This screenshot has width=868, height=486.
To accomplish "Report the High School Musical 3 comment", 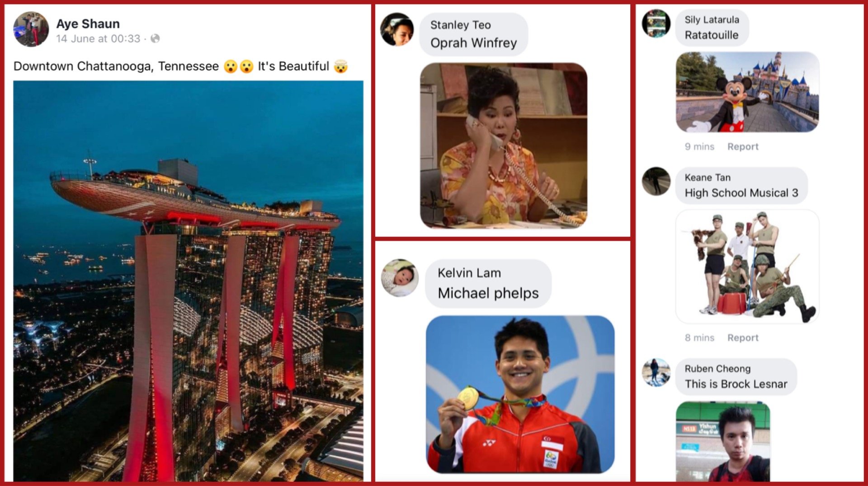I will pos(743,337).
